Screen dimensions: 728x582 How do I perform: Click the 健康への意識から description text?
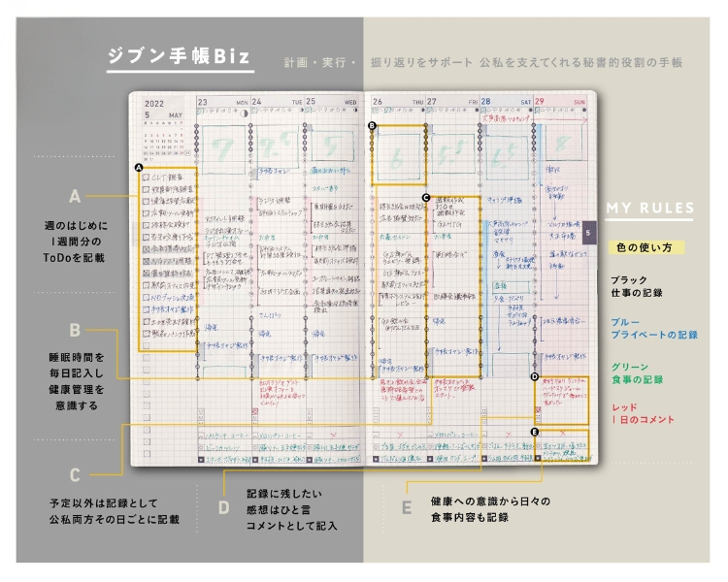pos(490,509)
